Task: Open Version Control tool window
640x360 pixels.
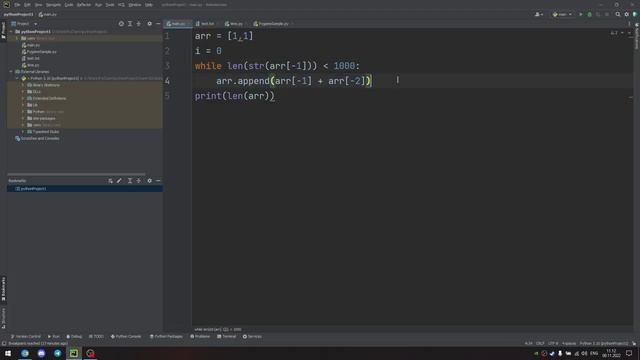Action: (25, 336)
